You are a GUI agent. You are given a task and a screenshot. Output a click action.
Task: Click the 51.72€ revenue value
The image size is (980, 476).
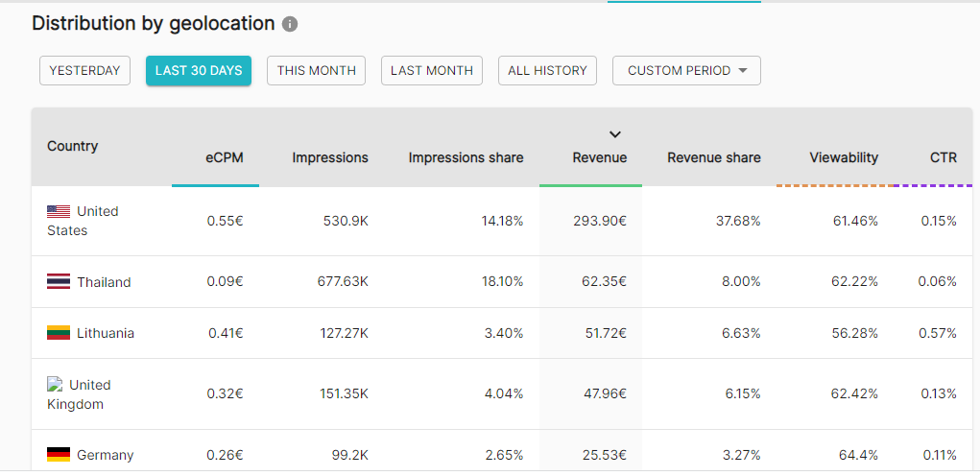pos(605,334)
